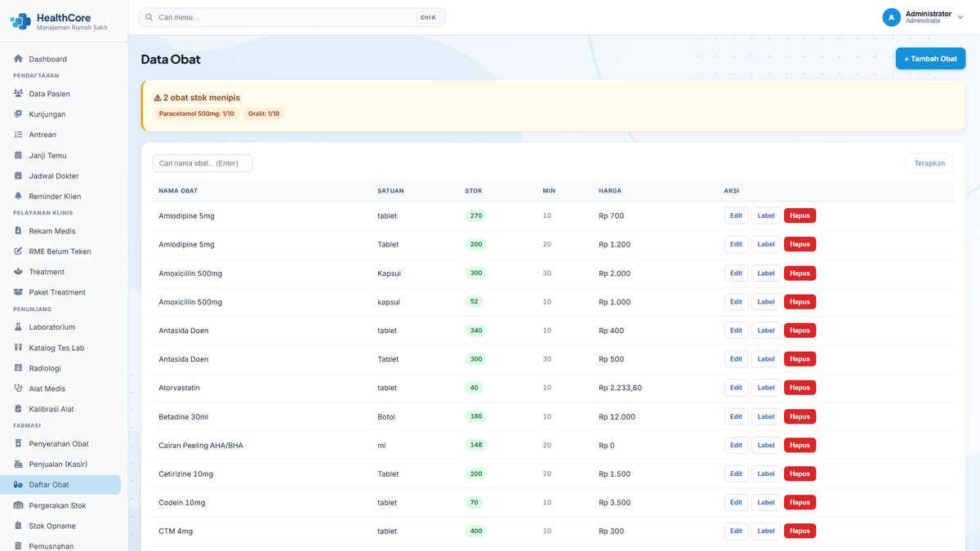Click the stock badge 180 for Betadine
The height and width of the screenshot is (551, 980).
tap(476, 416)
